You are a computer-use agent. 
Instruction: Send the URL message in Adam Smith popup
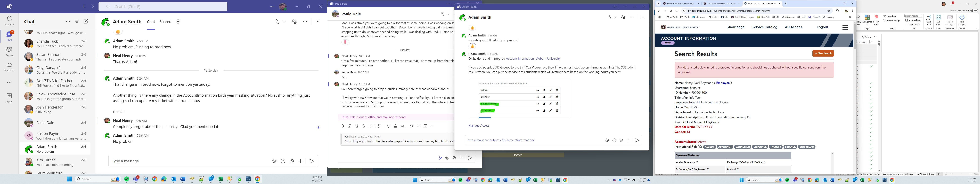coord(637,140)
